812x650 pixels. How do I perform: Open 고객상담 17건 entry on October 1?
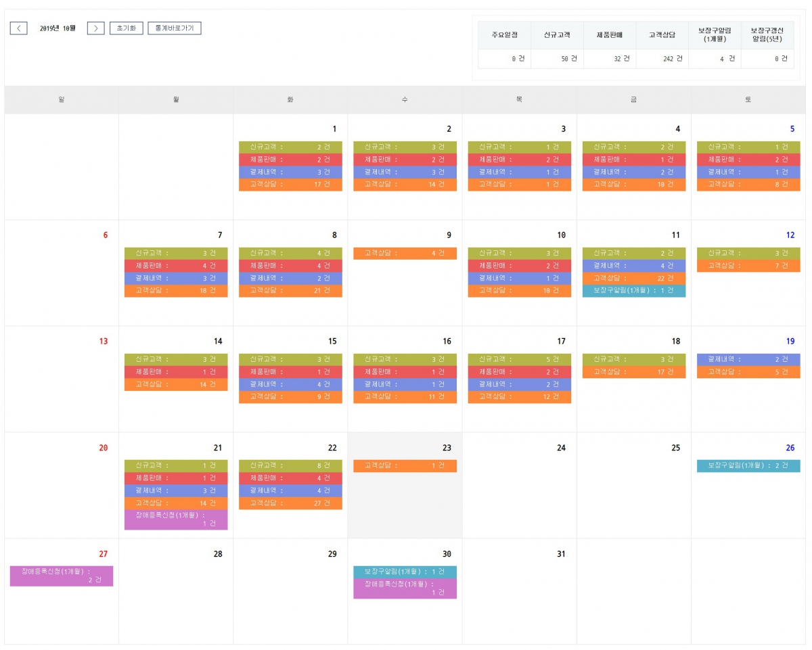click(290, 184)
